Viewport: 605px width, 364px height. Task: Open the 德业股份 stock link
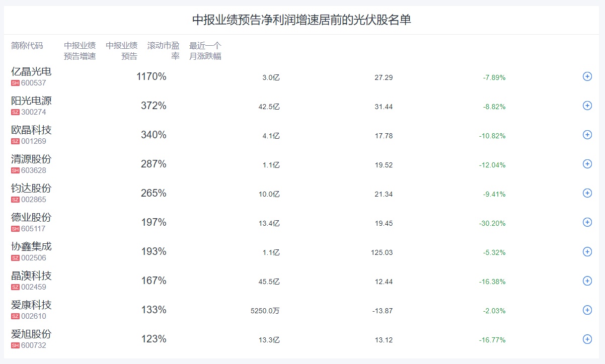tap(31, 217)
